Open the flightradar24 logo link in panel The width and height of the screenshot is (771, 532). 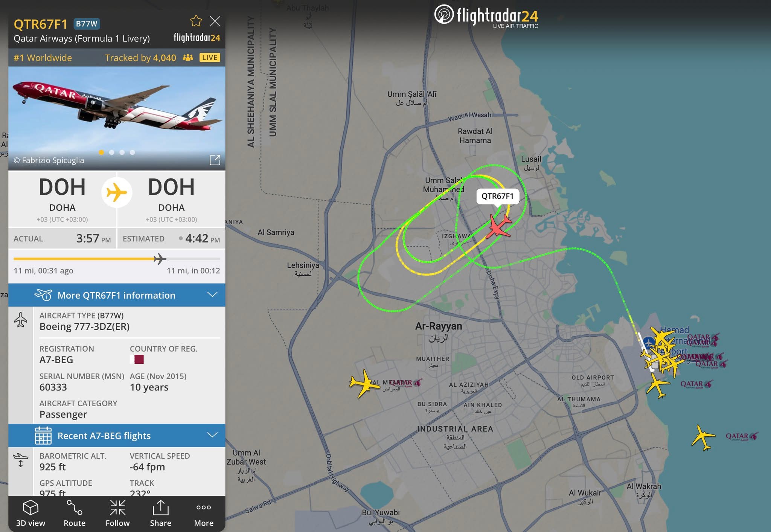197,38
